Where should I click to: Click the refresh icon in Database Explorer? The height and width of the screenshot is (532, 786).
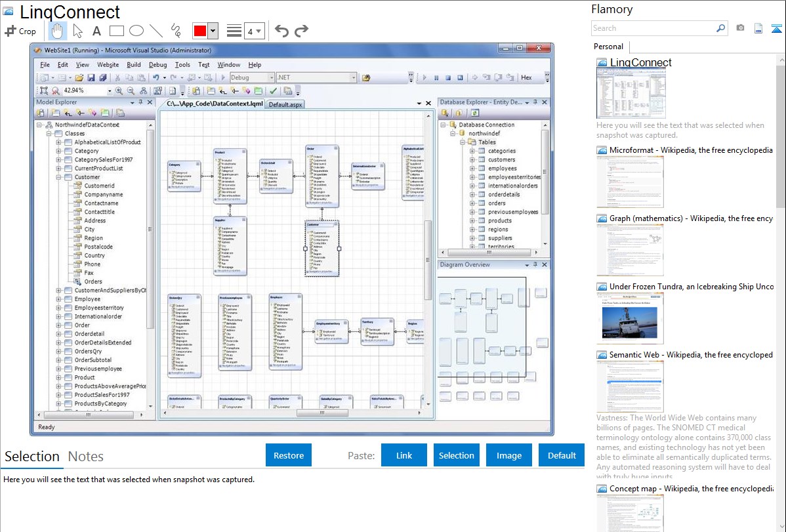[x=475, y=113]
